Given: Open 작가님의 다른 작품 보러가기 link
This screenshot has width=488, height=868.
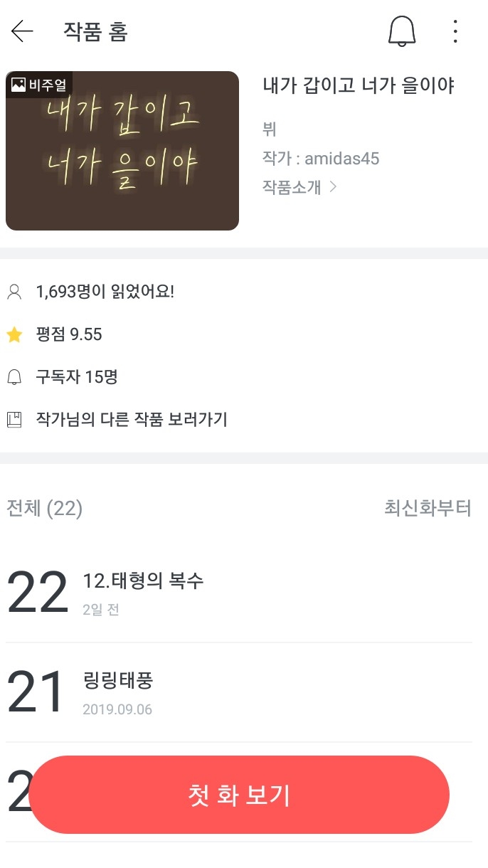Looking at the screenshot, I should [132, 420].
